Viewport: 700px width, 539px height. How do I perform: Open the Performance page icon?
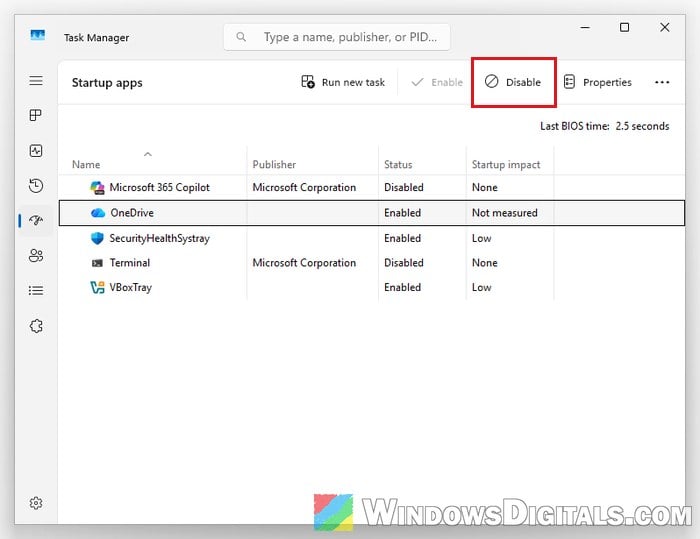[x=36, y=150]
